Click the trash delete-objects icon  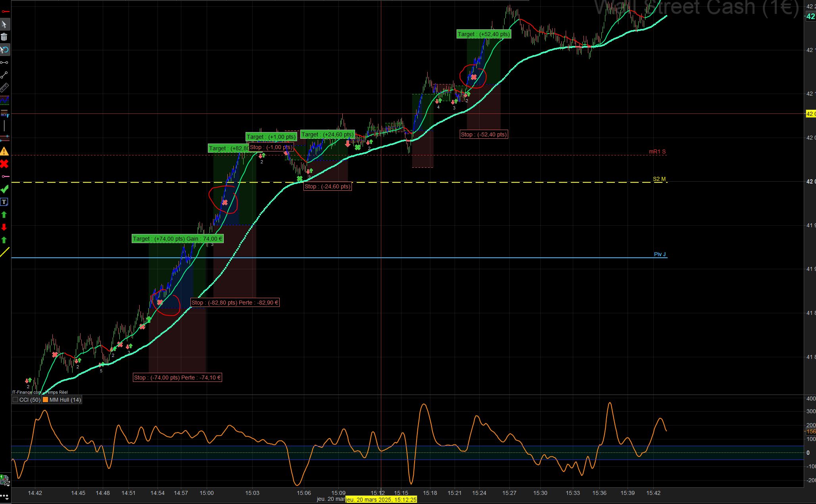pos(4,37)
